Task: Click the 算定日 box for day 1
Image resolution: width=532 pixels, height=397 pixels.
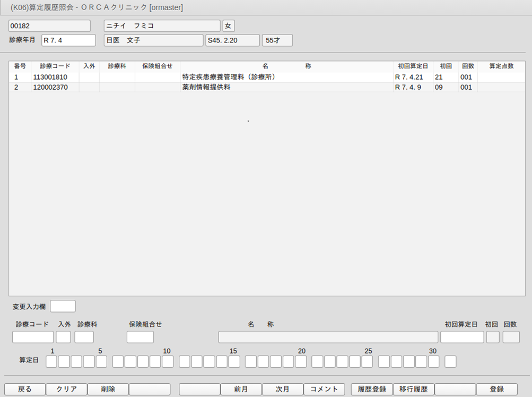Action: tap(51, 362)
